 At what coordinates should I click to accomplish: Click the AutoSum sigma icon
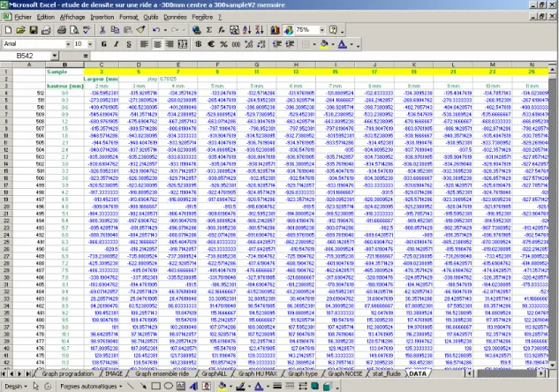[209, 30]
